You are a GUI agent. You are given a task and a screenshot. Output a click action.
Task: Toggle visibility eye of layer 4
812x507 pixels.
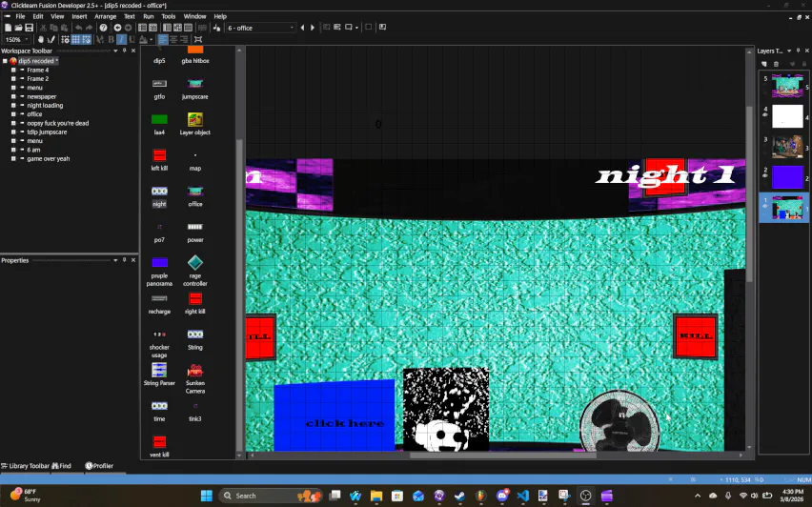765,115
